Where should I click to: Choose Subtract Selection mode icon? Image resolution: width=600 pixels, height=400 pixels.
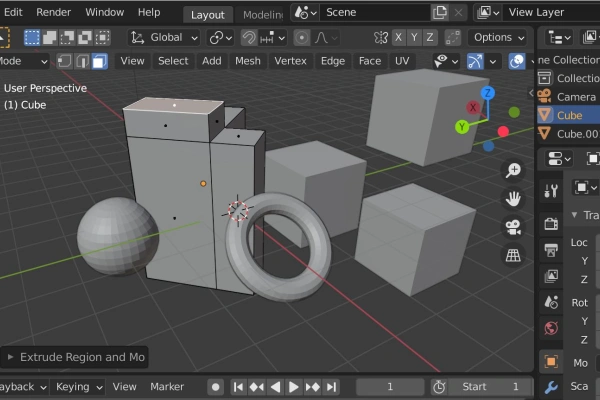(x=67, y=38)
